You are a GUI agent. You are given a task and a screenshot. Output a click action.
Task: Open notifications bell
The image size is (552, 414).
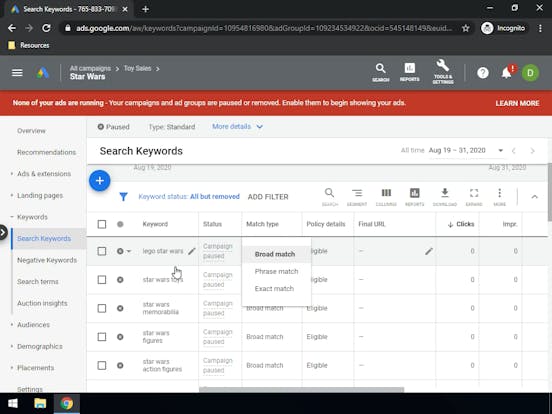507,72
